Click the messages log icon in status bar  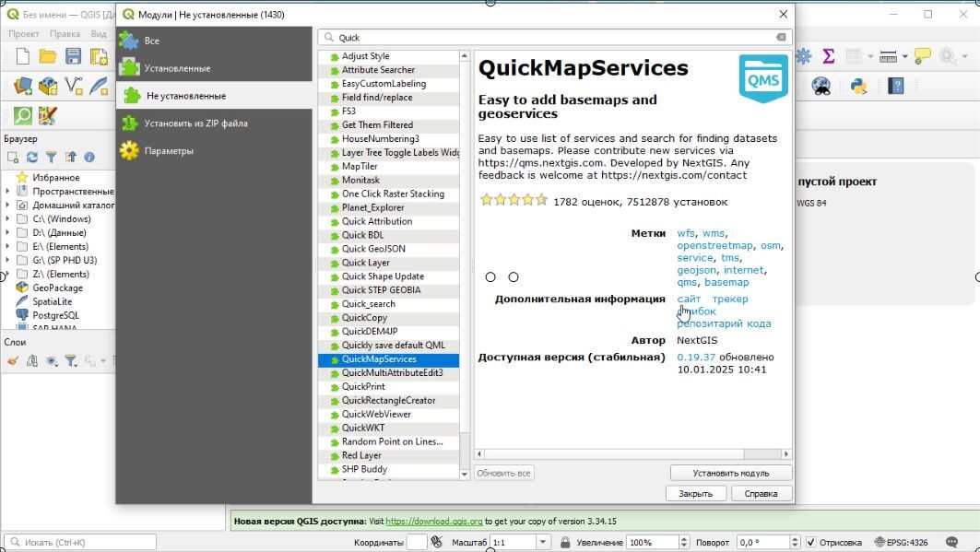click(x=951, y=543)
